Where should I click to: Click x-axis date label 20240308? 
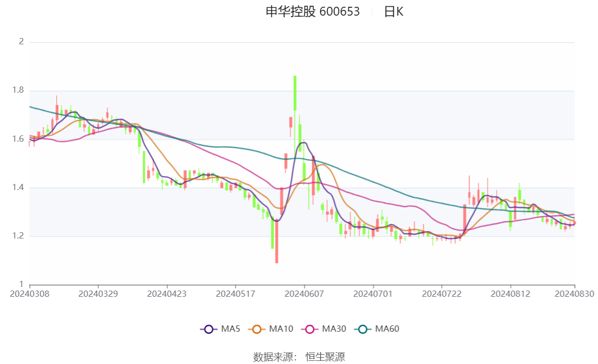click(x=29, y=294)
